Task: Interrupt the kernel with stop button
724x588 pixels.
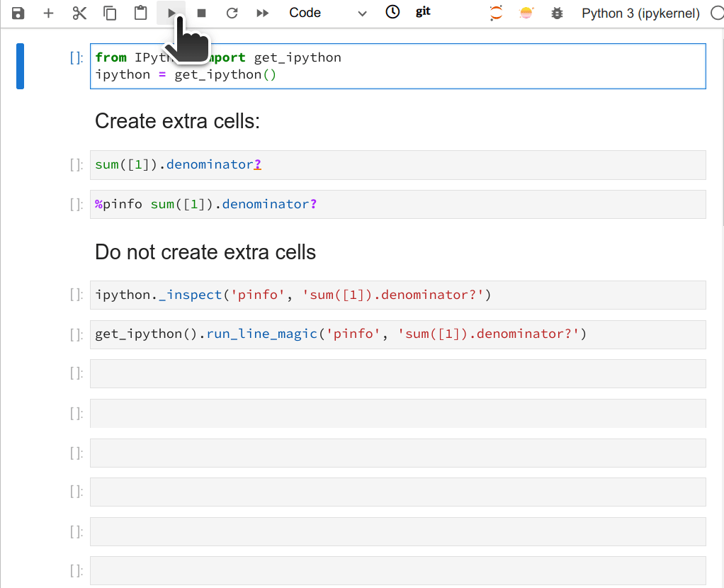Action: tap(201, 13)
